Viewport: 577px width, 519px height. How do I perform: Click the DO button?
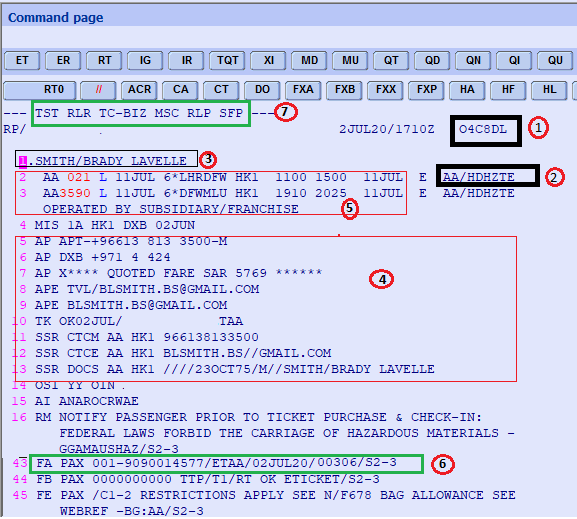[x=262, y=90]
